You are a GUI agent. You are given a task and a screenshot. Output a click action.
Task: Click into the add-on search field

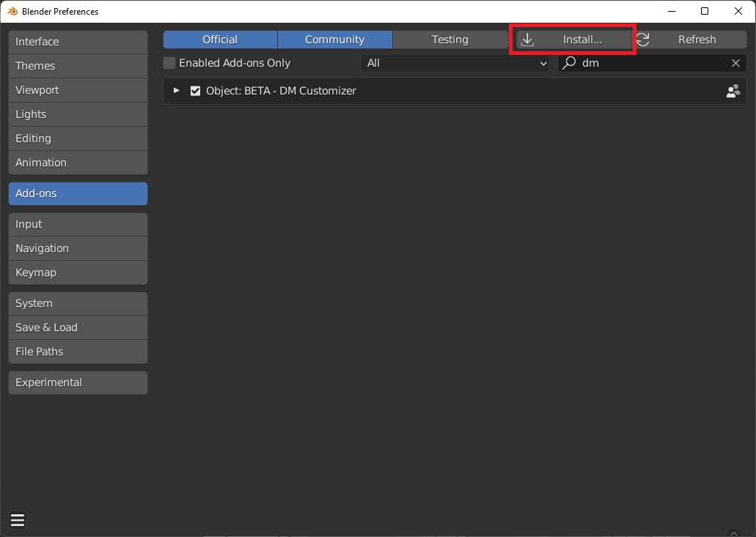(652, 63)
